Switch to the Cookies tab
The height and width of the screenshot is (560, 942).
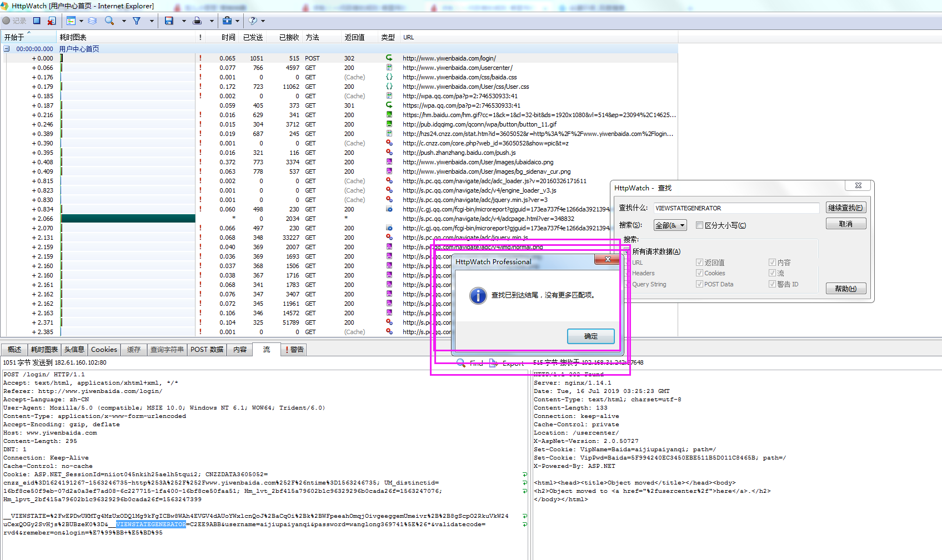(104, 350)
